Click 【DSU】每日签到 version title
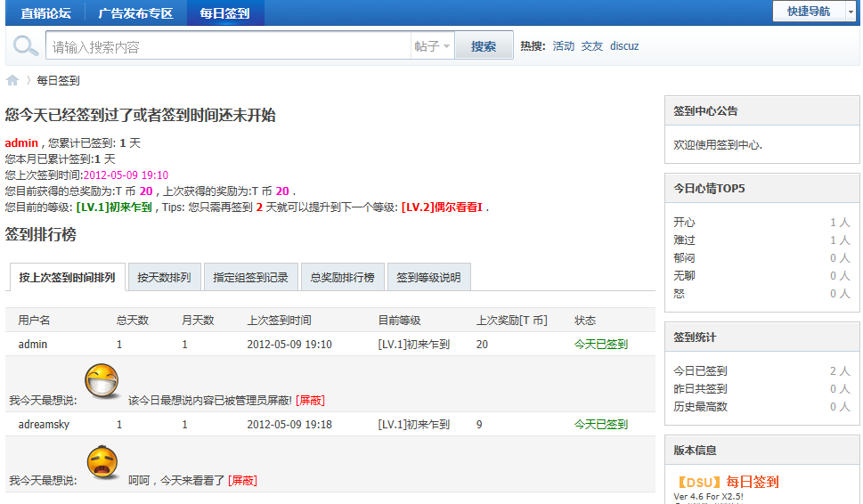The image size is (863, 504). coord(726,483)
